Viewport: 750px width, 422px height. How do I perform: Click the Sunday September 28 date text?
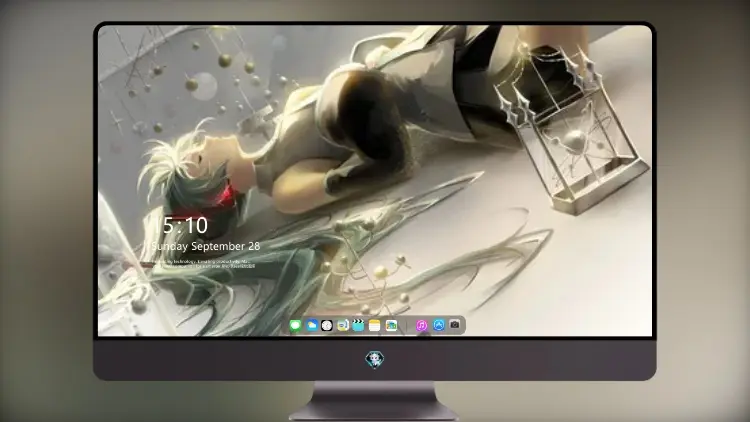tap(206, 246)
